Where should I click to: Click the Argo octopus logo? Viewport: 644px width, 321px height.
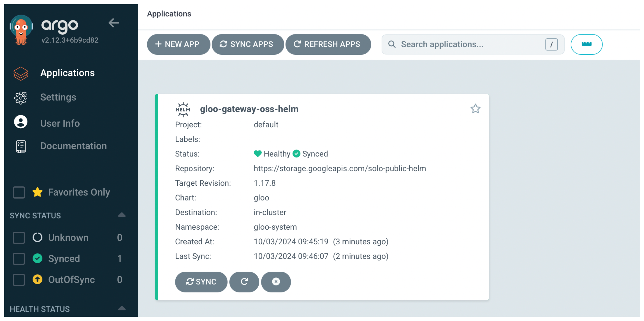(21, 29)
